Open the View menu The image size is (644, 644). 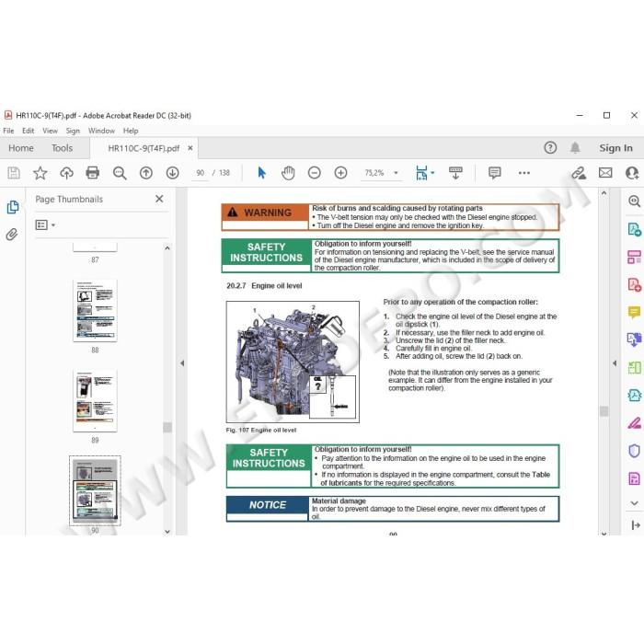[50, 131]
